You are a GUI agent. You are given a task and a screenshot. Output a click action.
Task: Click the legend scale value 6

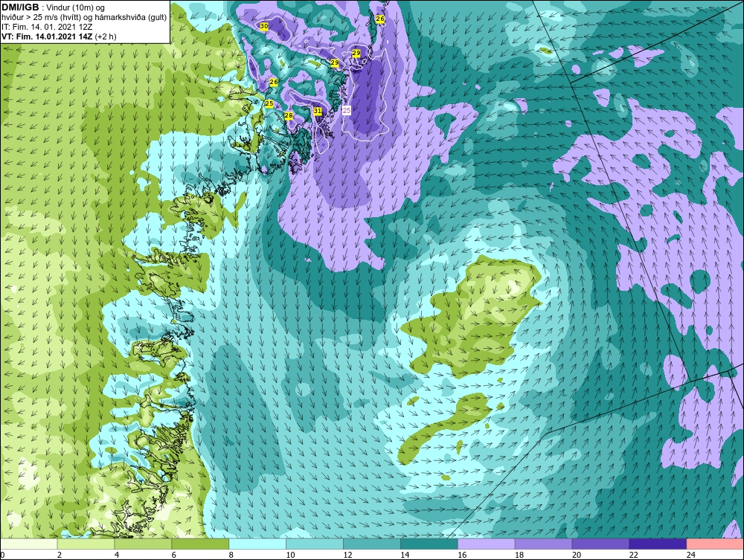click(173, 555)
